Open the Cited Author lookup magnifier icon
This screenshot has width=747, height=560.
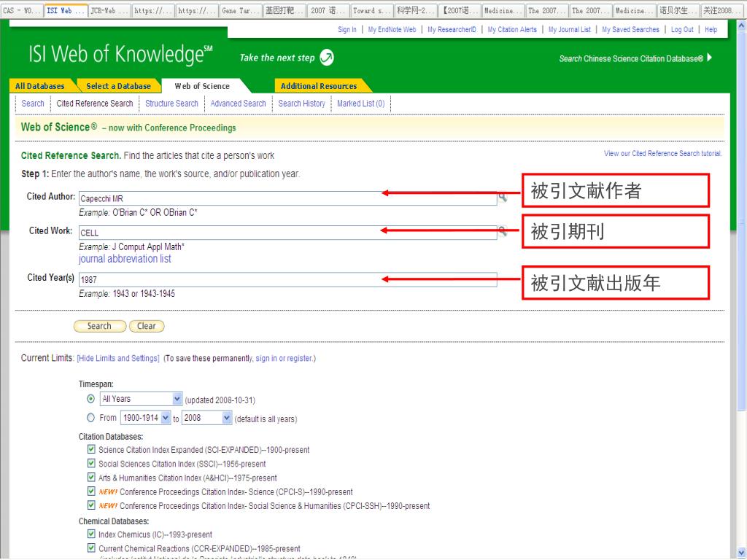tap(503, 197)
